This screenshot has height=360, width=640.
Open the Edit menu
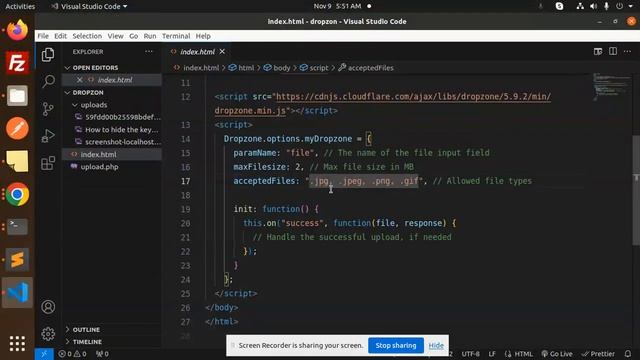[x=60, y=36]
